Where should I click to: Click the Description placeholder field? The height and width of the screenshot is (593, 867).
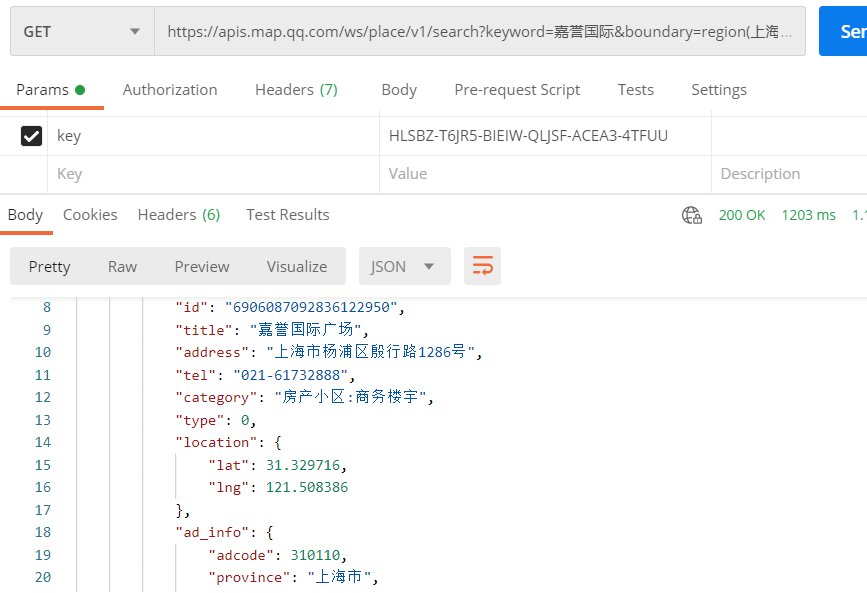(789, 174)
